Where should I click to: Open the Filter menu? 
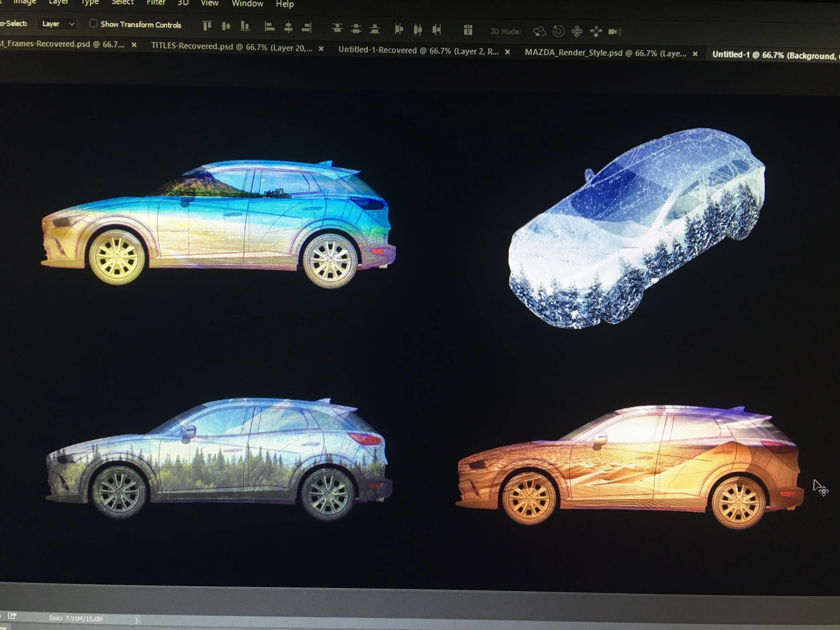[x=156, y=3]
